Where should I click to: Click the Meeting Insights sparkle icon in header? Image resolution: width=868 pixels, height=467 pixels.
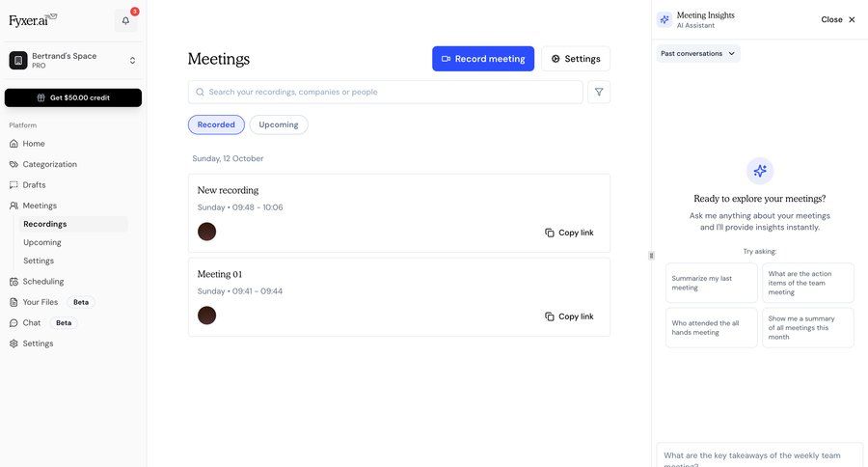665,19
